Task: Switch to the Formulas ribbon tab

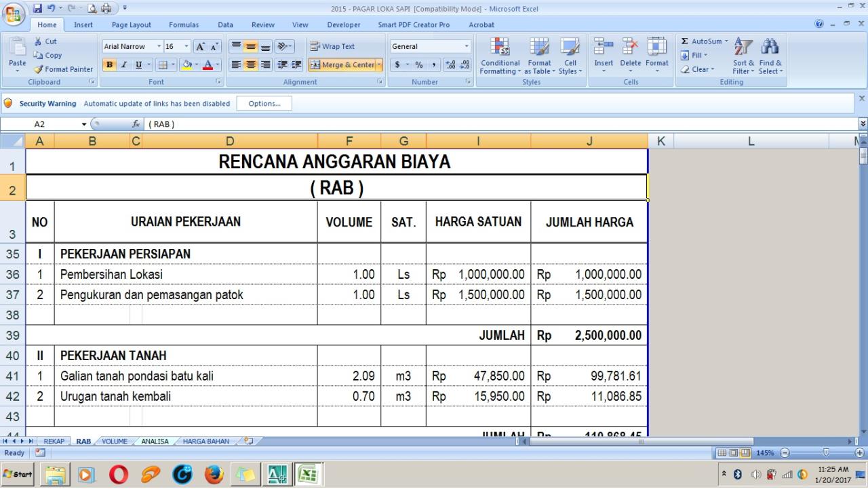Action: pos(183,24)
